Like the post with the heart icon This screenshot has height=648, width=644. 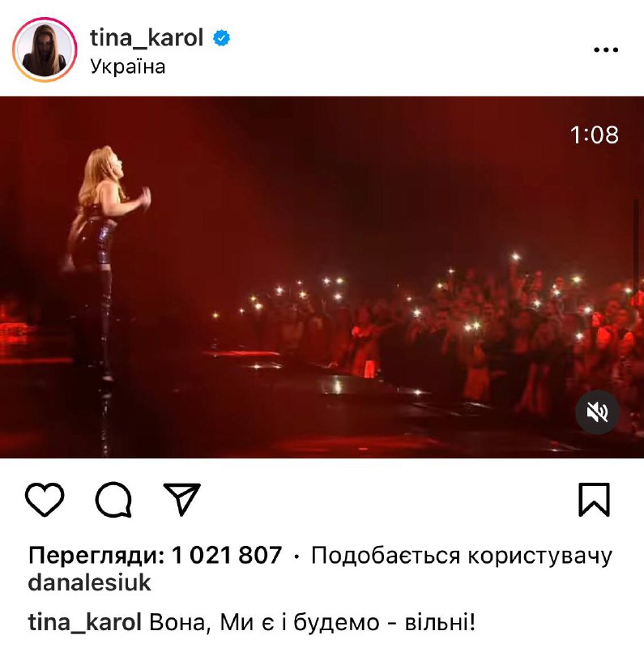pos(45,499)
